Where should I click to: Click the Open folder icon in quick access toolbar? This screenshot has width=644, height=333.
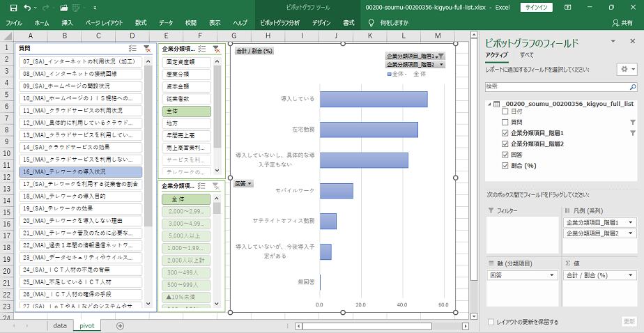63,8
